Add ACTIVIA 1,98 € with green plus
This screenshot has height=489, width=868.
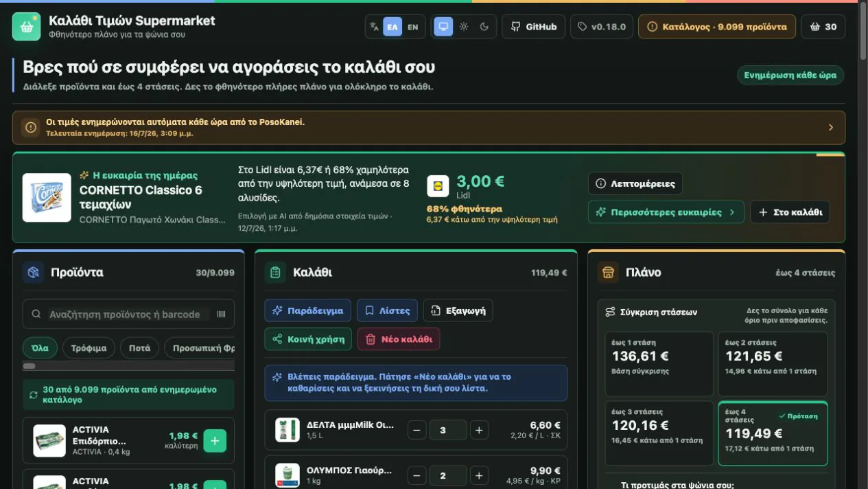coord(215,441)
